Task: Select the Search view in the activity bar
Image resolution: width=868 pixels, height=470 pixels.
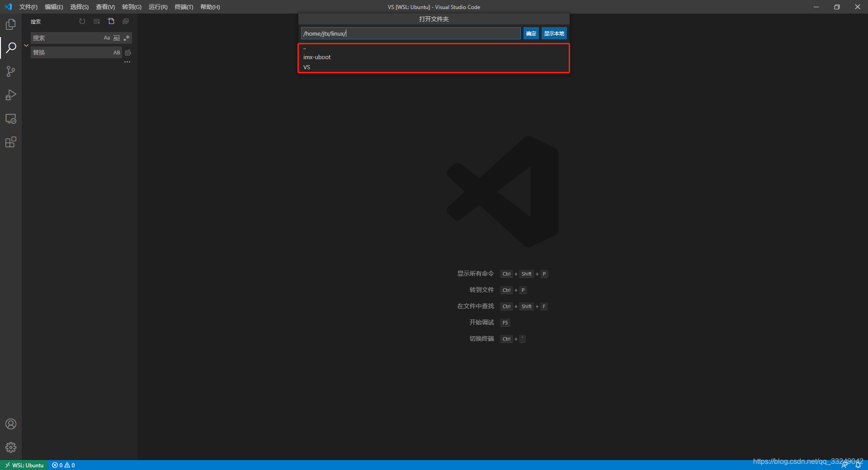Action: [x=11, y=47]
